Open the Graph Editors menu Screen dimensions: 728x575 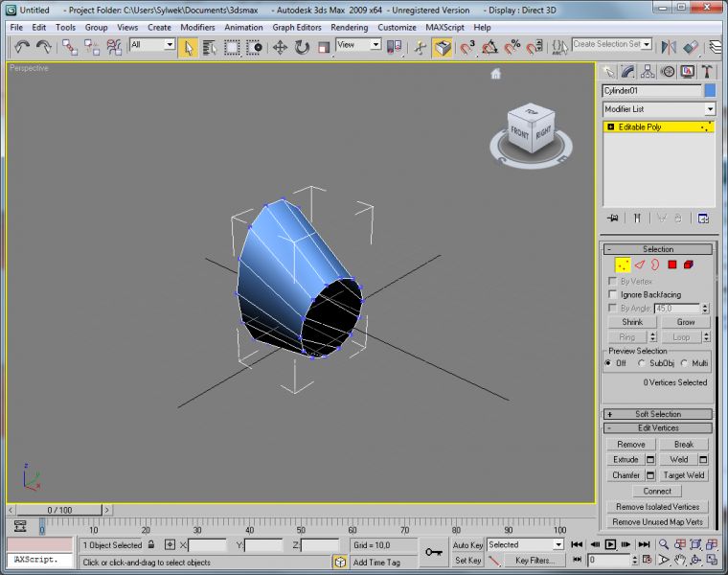pyautogui.click(x=297, y=28)
